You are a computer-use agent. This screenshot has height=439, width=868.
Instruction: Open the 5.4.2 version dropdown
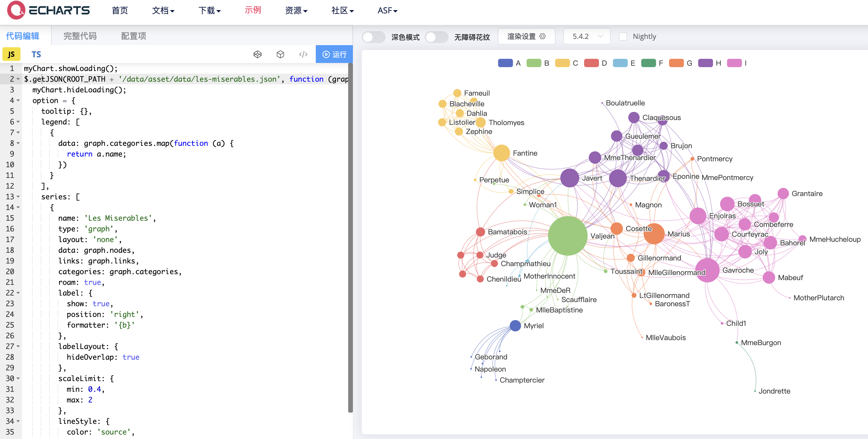(x=587, y=37)
